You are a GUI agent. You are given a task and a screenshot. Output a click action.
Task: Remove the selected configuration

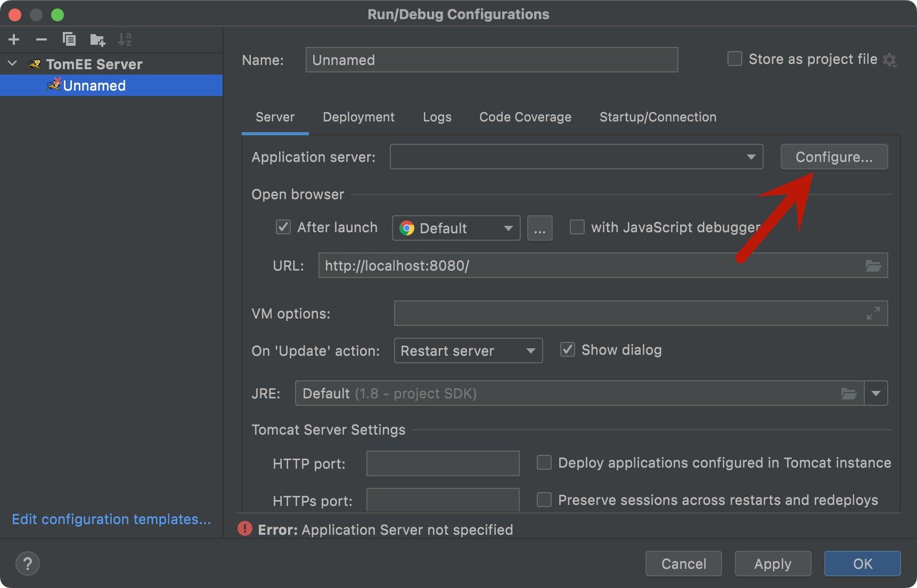pyautogui.click(x=41, y=39)
